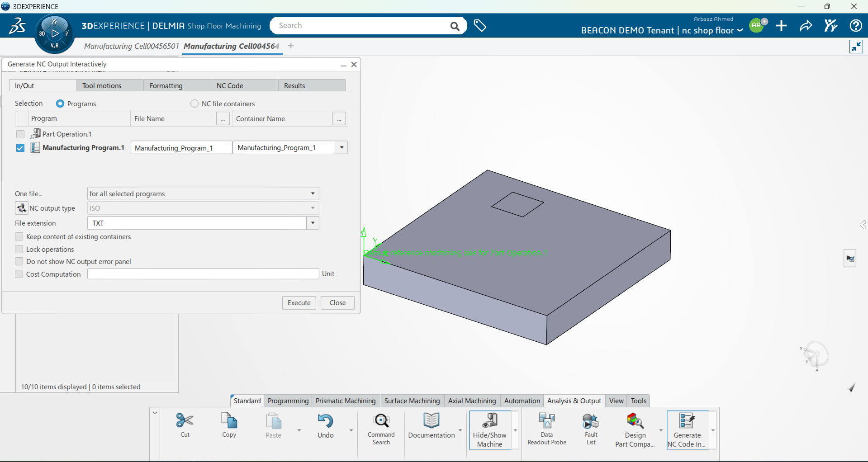
Task: Expand Paste options arrow
Action: pyautogui.click(x=299, y=430)
